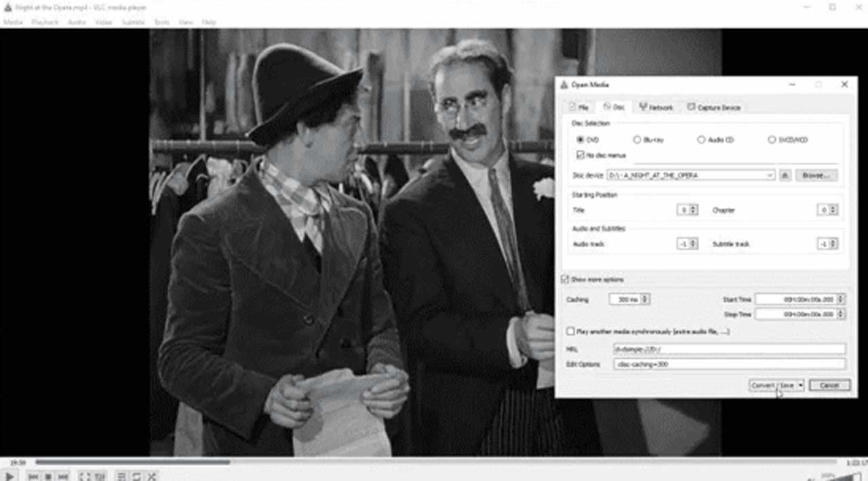Toggle the playlist view icon

(x=121, y=477)
